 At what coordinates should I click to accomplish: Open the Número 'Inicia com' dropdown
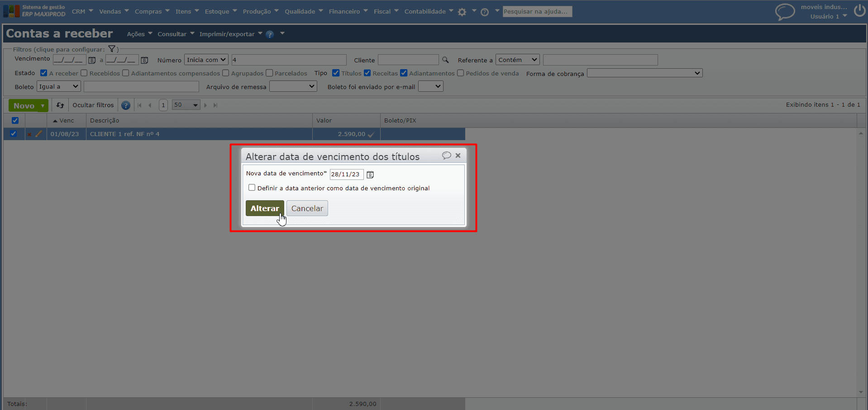click(x=206, y=60)
